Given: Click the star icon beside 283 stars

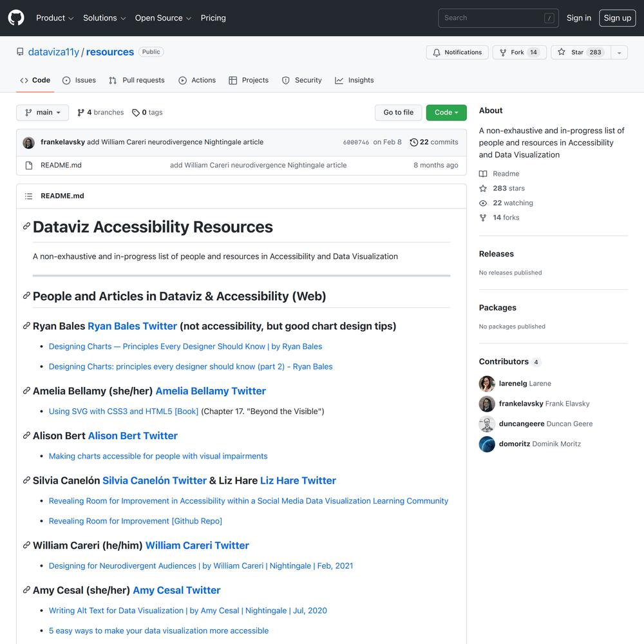Looking at the screenshot, I should 483,188.
